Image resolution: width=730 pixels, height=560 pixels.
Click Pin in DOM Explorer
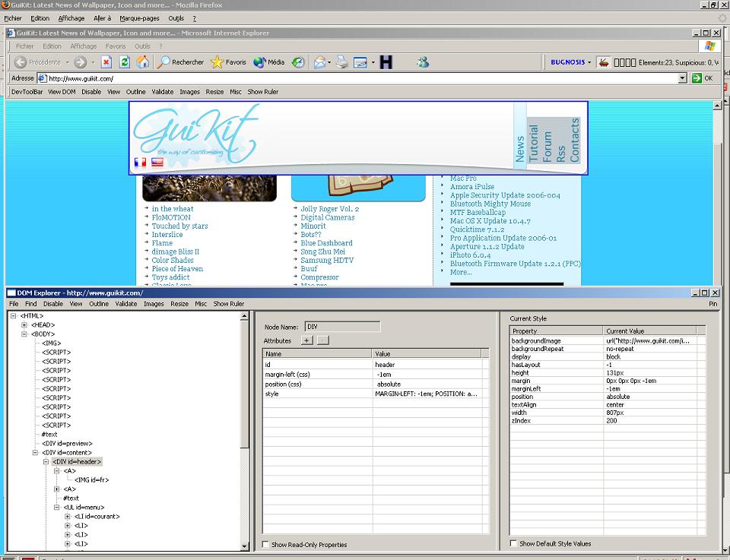point(713,304)
